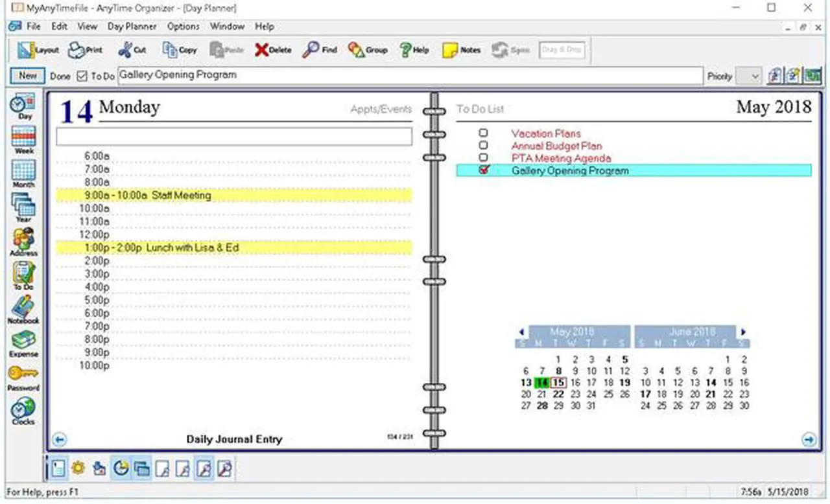
Task: Open the View menu
Action: click(x=87, y=27)
